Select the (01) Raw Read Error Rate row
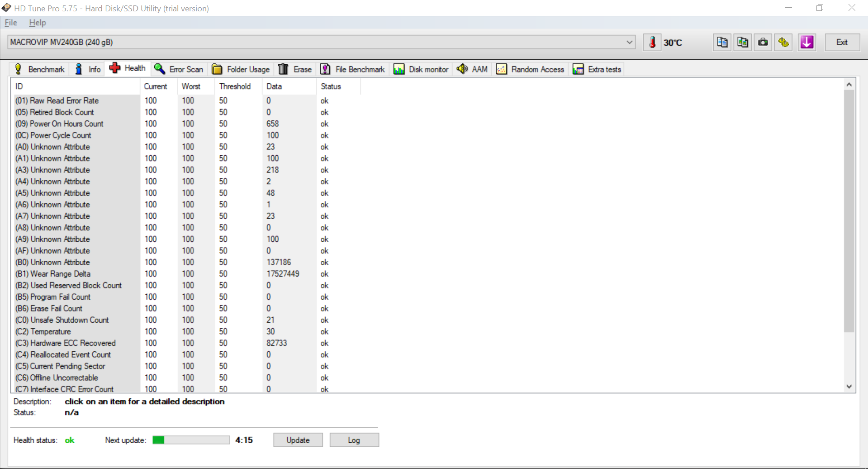868x469 pixels. pyautogui.click(x=186, y=100)
